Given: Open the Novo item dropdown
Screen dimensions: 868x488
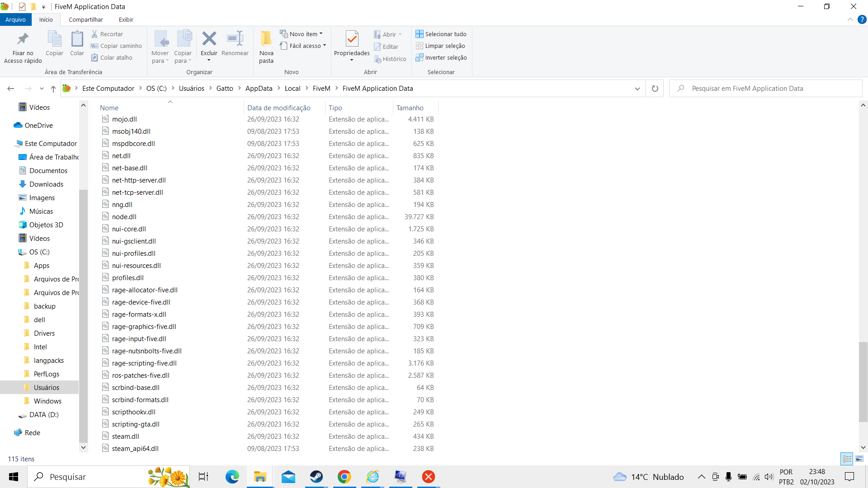Looking at the screenshot, I should [301, 34].
